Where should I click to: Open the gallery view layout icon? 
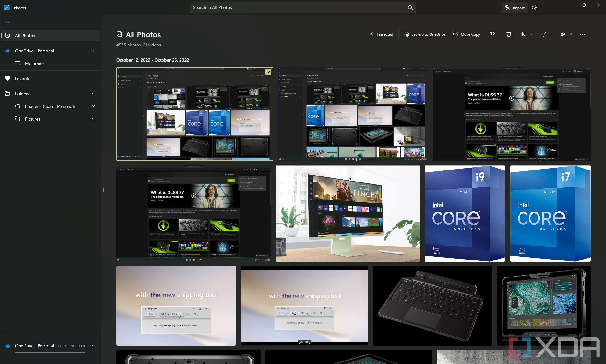click(562, 34)
